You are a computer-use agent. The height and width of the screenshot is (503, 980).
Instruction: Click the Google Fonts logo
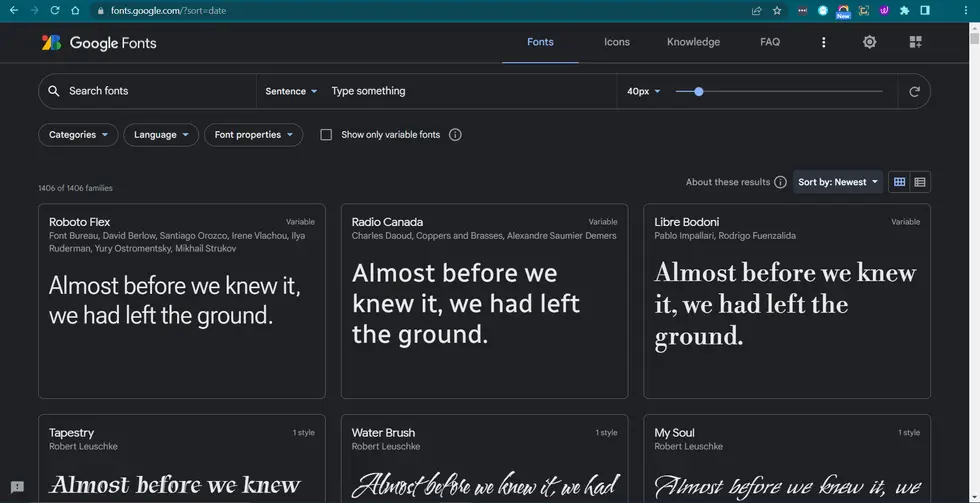[99, 42]
